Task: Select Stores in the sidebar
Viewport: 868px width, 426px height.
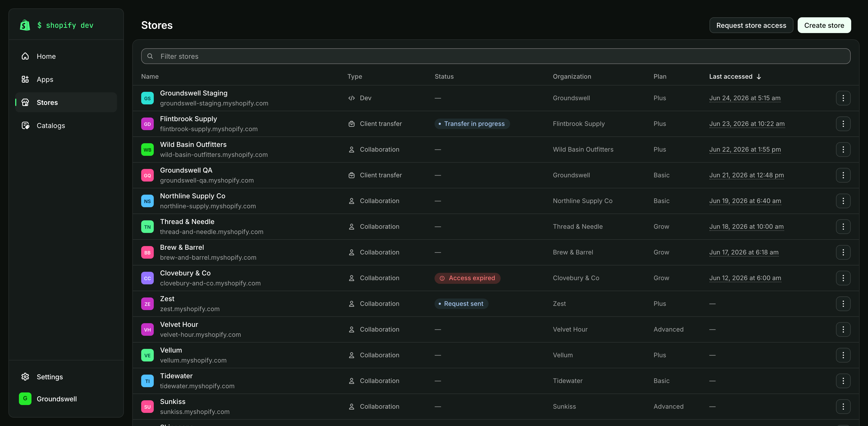Action: (66, 102)
